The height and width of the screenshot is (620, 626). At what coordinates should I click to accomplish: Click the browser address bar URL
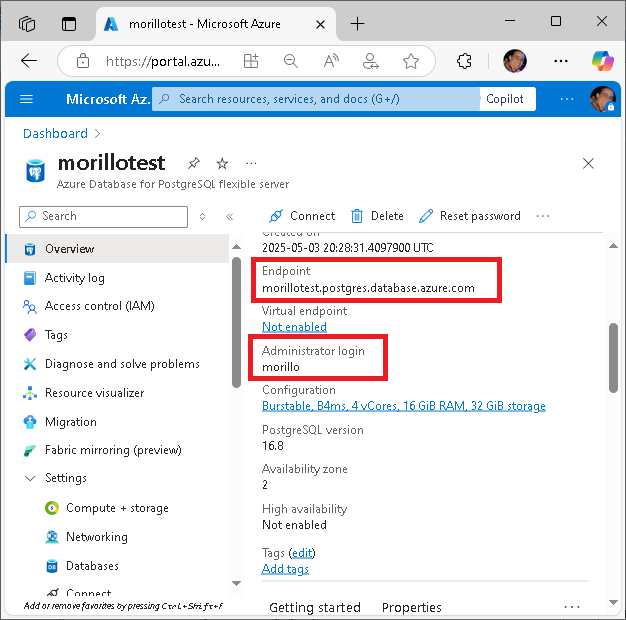163,61
